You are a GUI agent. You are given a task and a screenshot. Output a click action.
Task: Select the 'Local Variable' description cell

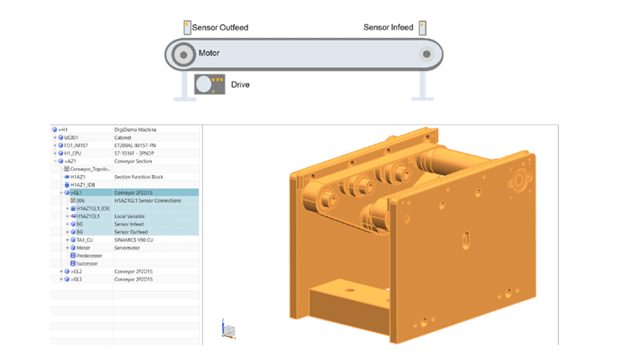(x=129, y=216)
